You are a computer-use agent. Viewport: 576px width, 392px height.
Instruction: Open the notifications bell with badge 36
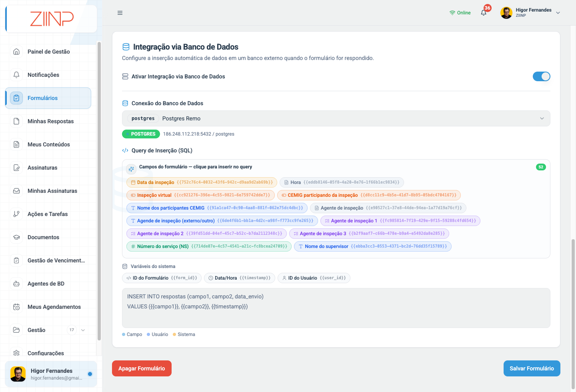pos(484,12)
